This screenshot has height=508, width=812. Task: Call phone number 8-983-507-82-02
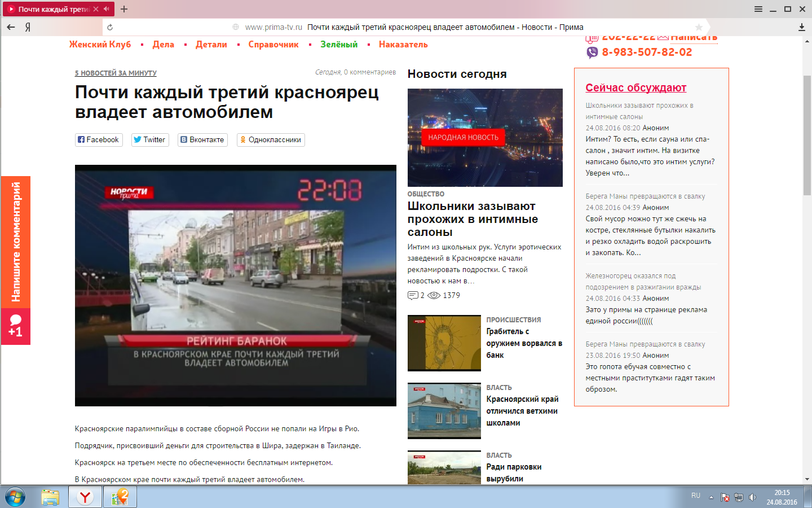click(647, 52)
